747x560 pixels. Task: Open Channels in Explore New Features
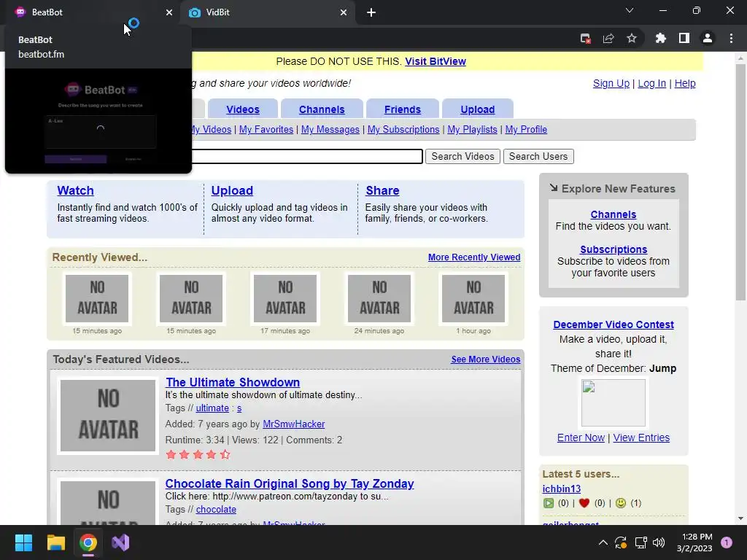(613, 215)
